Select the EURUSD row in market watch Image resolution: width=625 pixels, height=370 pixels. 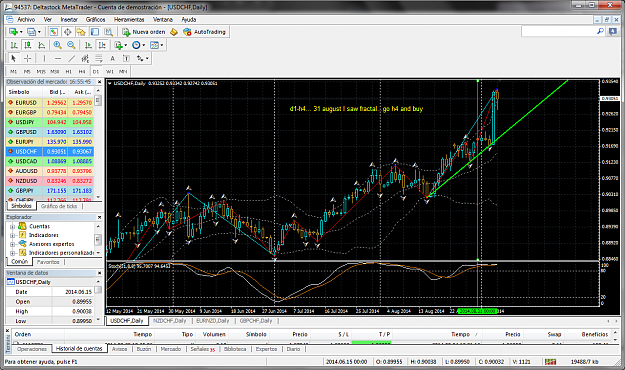pyautogui.click(x=50, y=102)
